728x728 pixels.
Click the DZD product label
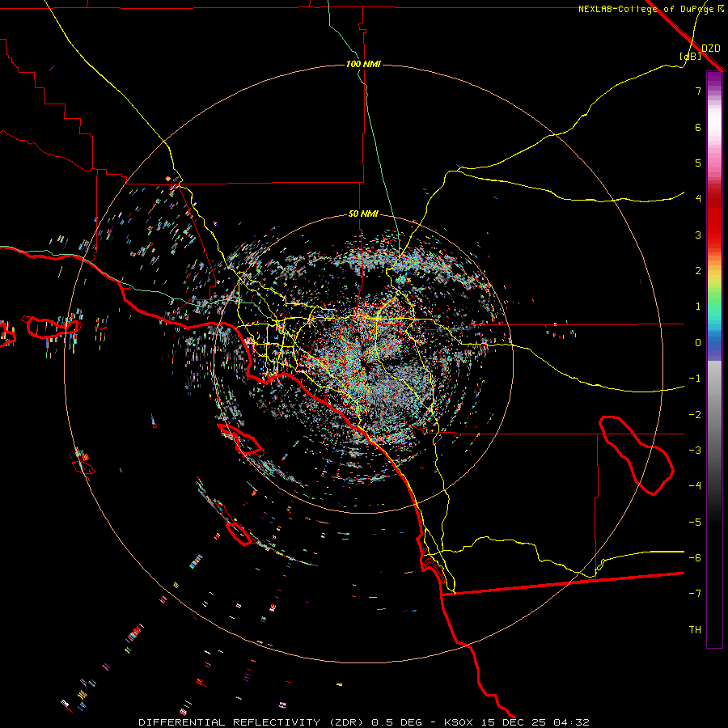click(711, 49)
